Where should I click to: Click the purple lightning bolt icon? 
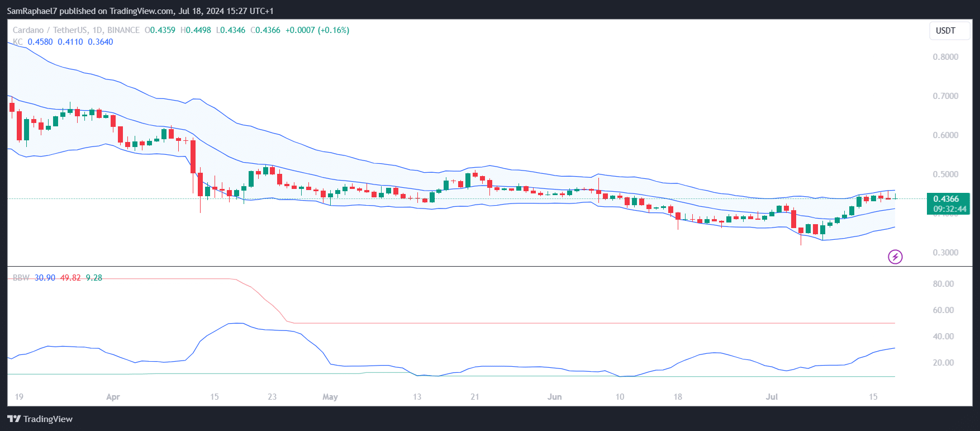click(895, 257)
